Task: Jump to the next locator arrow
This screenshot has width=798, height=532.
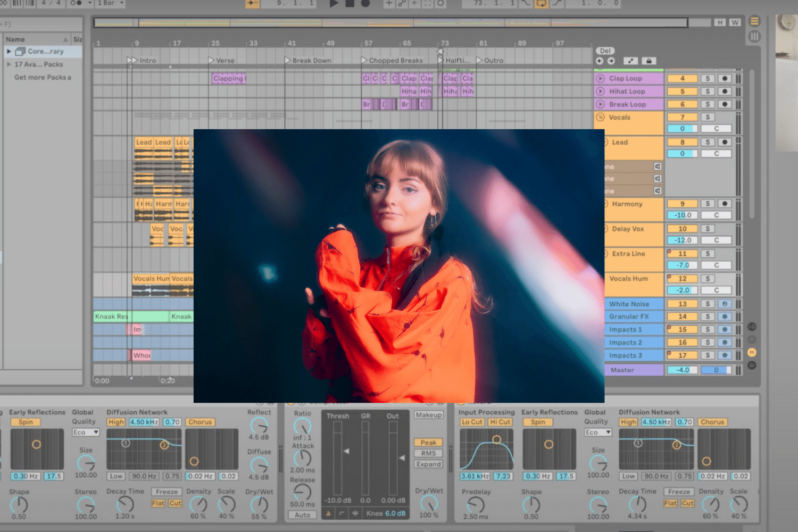Action: click(611, 61)
